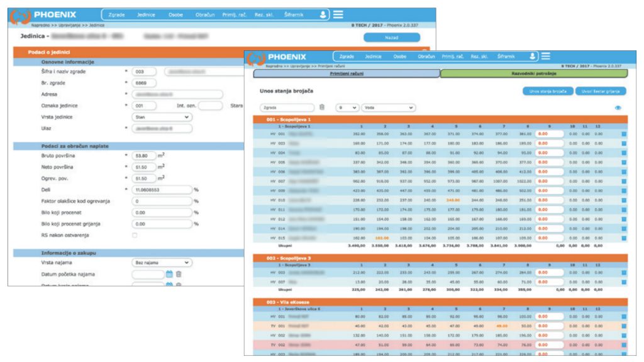
Task: Open Šifrarnik menu in the front window
Action: 505,57
